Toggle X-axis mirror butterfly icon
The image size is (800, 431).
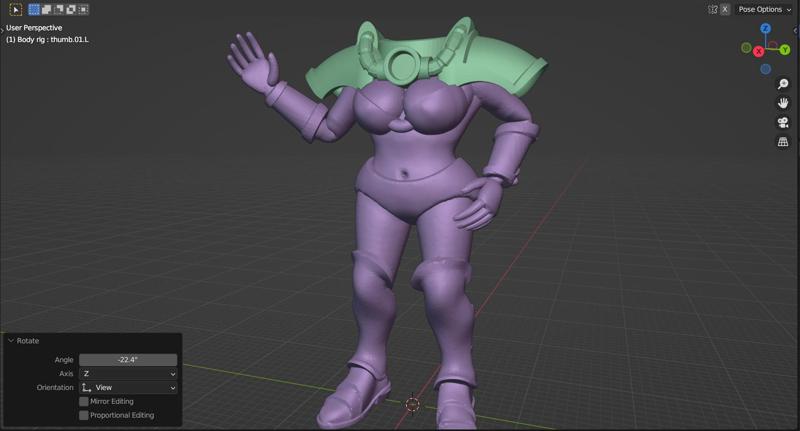[713, 9]
